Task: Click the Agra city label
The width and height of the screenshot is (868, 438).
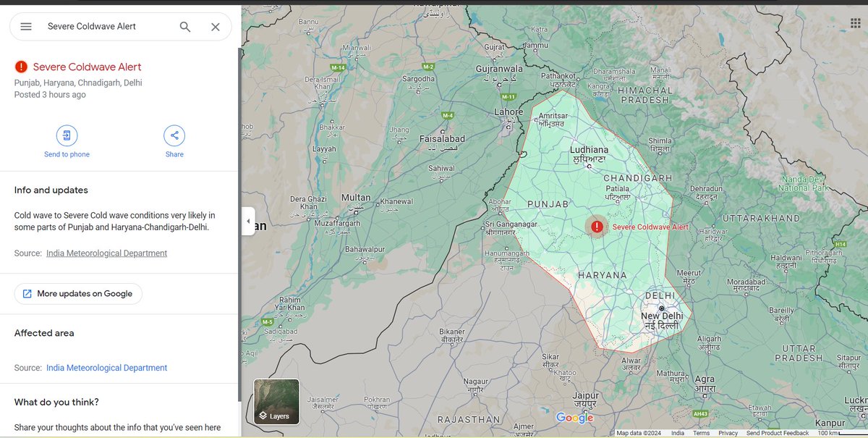Action: 705,379
